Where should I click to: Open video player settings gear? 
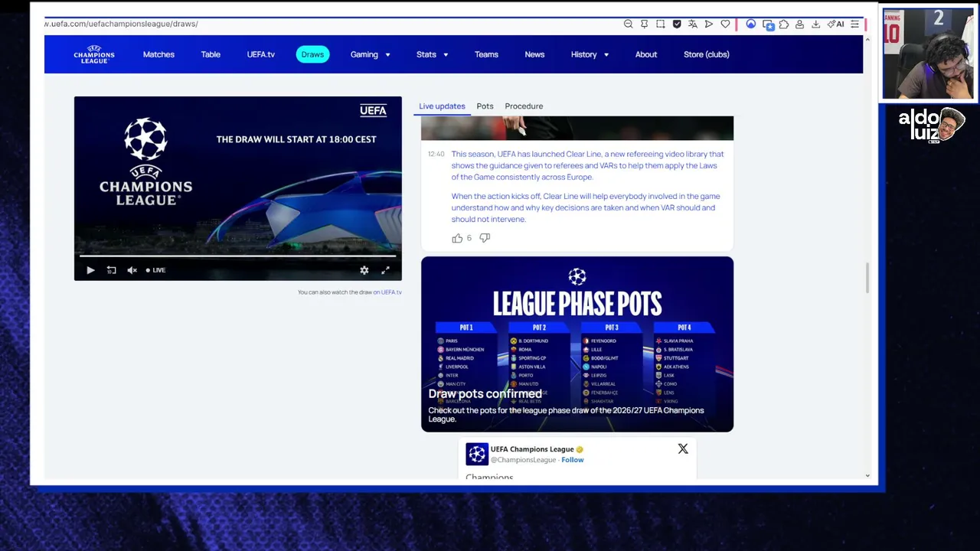click(364, 270)
